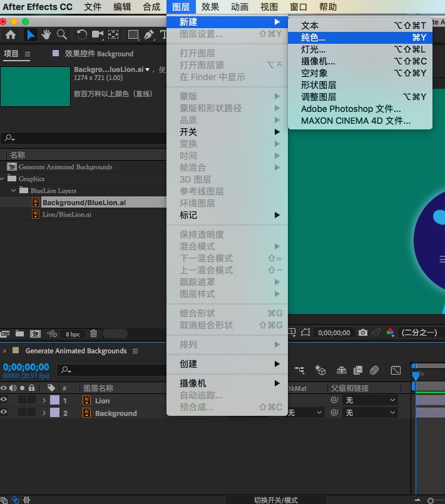Open the 效果 menu in the menu bar
Image resolution: width=445 pixels, height=504 pixels.
pyautogui.click(x=210, y=7)
